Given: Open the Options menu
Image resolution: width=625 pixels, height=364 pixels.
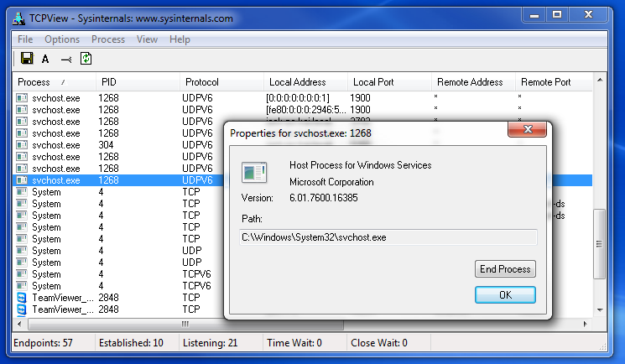Looking at the screenshot, I should coord(62,39).
